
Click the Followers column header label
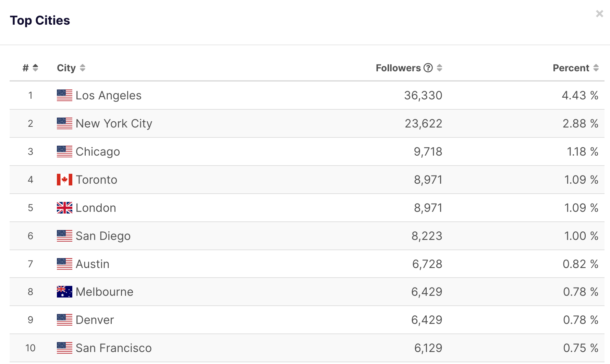point(398,68)
